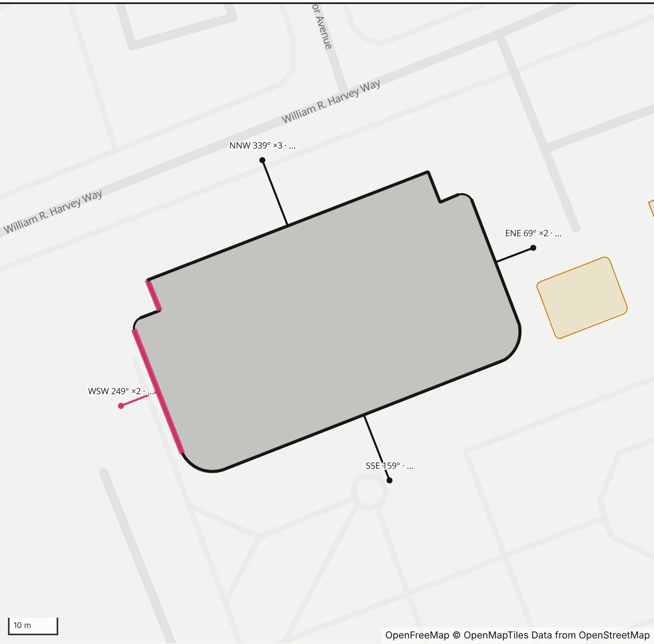The image size is (654, 644).
Task: Select the SSE 159° facade label
Action: pyautogui.click(x=389, y=465)
